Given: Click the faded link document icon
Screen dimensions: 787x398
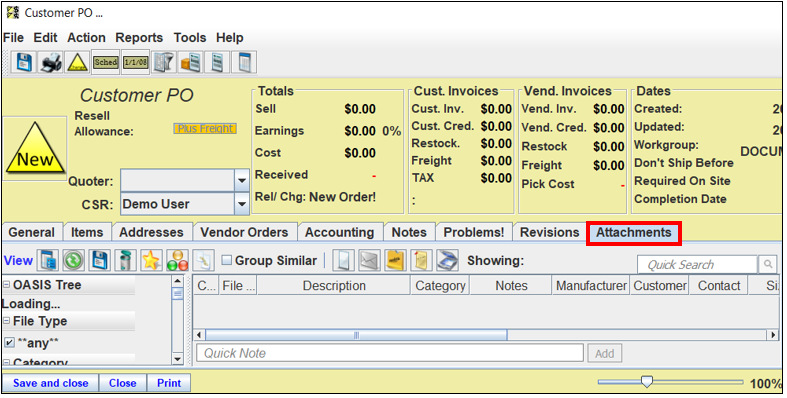Looking at the screenshot, I should tap(204, 260).
